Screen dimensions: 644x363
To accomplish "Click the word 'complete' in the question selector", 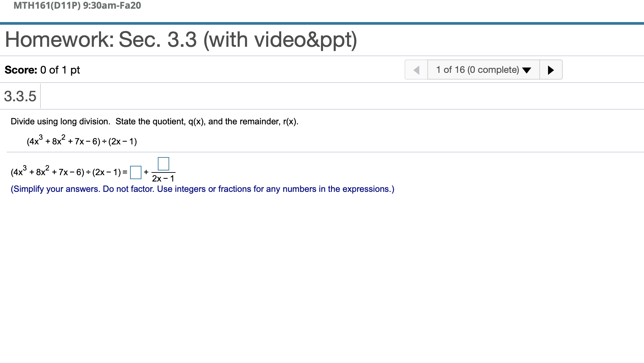I will 498,70.
